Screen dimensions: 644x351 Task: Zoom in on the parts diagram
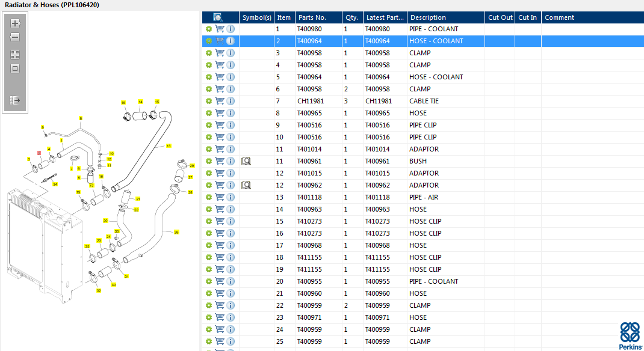(15, 23)
